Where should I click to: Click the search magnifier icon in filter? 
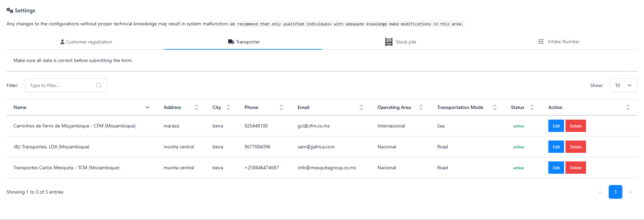tap(99, 85)
